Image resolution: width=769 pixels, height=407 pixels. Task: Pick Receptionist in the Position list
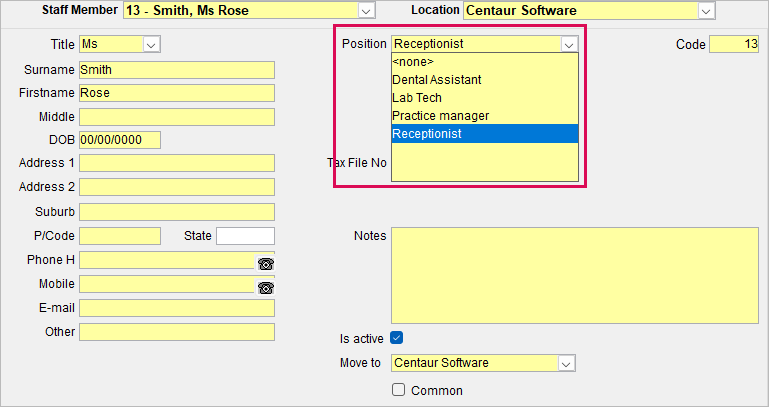click(485, 133)
